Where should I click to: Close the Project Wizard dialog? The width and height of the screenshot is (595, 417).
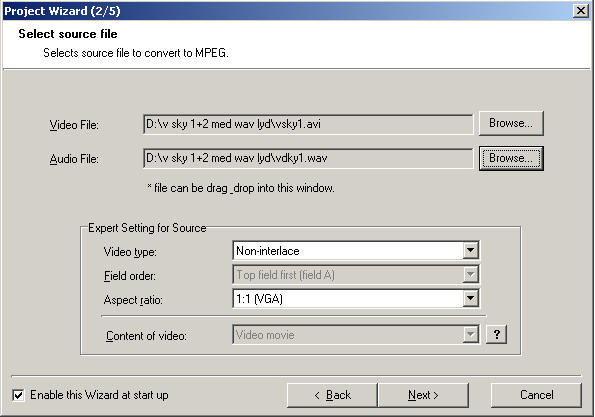pos(581,11)
